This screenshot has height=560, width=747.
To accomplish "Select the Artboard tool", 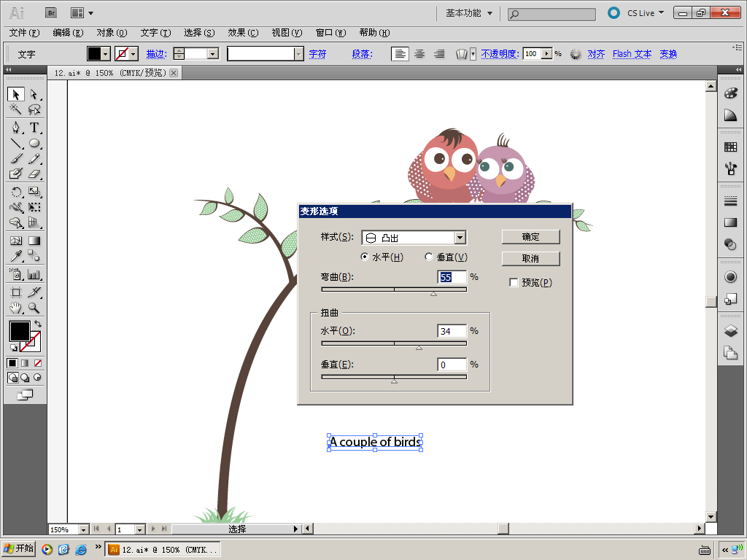I will pos(16,292).
